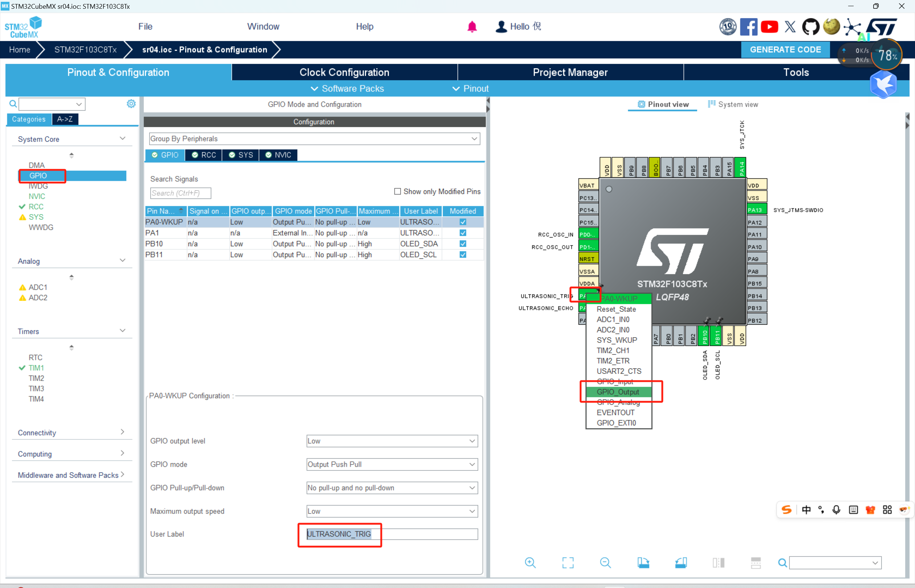Open the Help menu
This screenshot has width=915, height=588.
(364, 27)
